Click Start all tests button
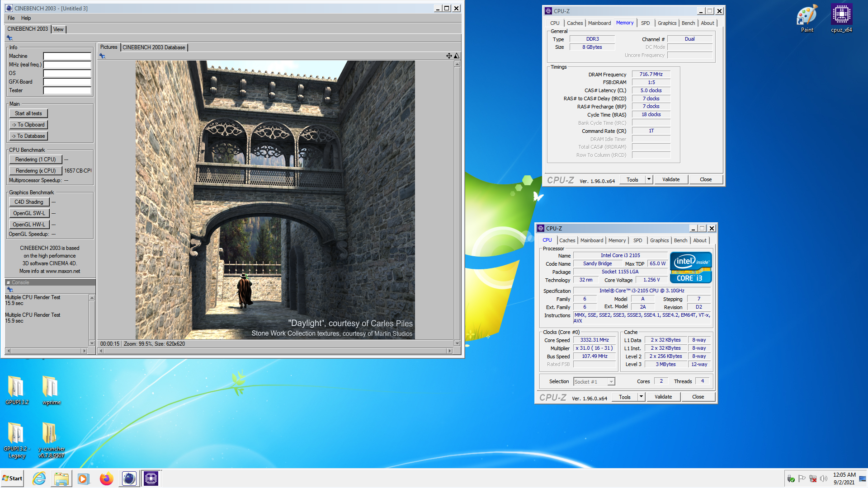The height and width of the screenshot is (488, 868). coord(28,113)
